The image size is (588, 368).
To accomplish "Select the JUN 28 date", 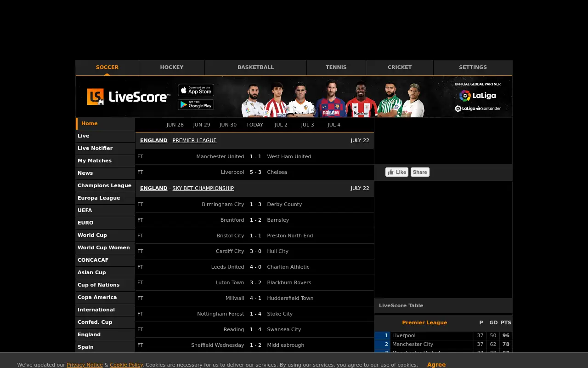I will [175, 125].
